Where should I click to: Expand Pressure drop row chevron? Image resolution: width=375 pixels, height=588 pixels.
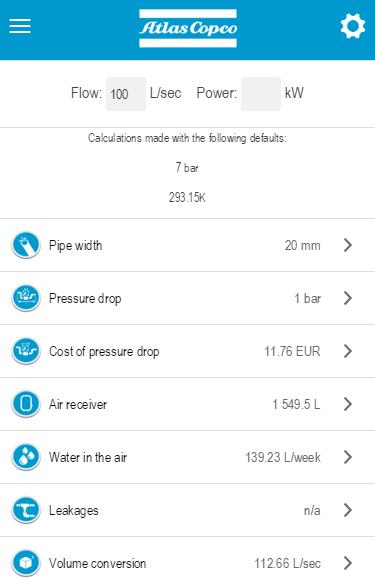[348, 298]
